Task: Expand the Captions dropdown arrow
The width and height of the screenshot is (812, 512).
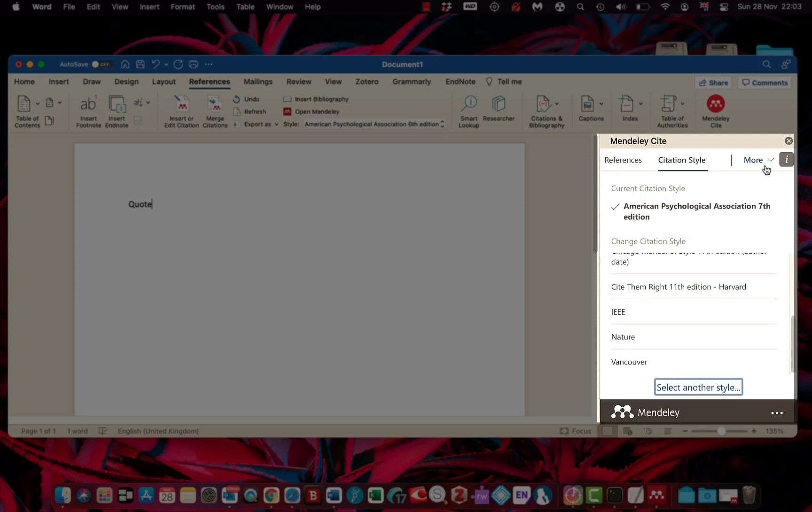Action: tap(601, 103)
